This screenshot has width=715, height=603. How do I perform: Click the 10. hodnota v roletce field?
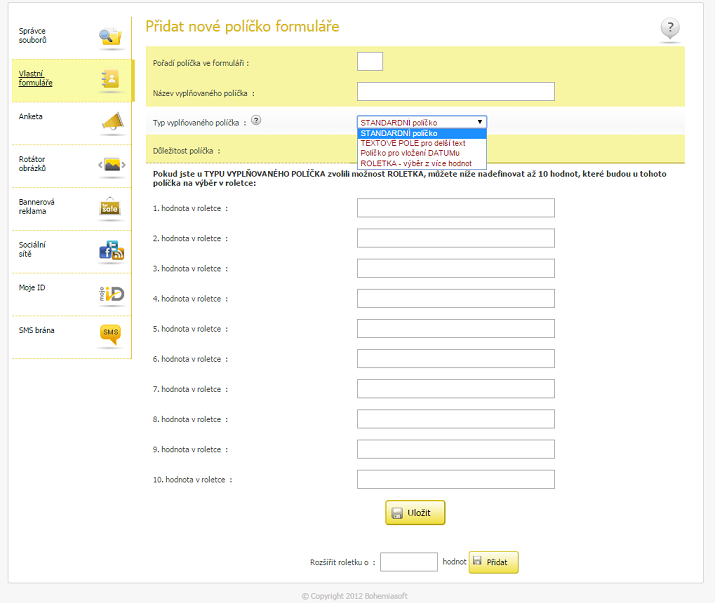[456, 479]
